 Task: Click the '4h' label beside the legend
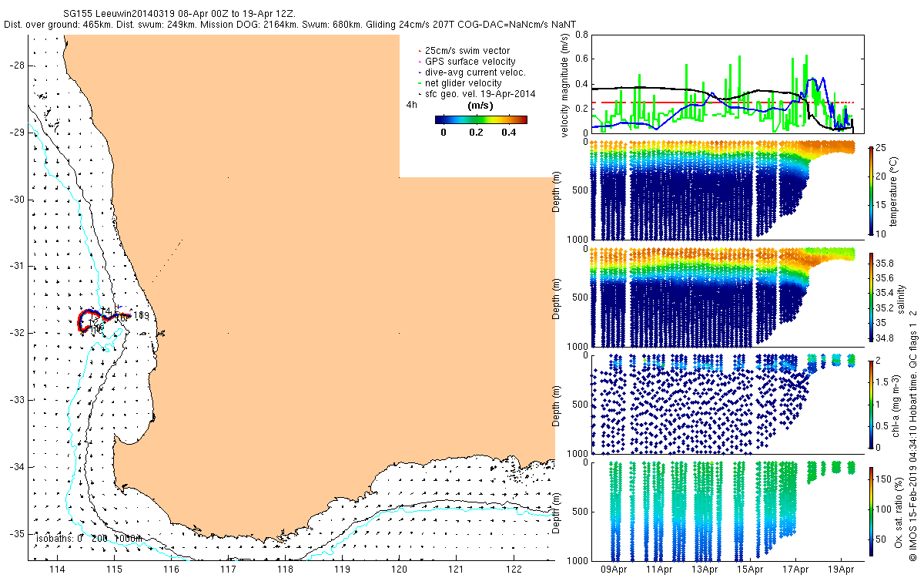coord(412,105)
